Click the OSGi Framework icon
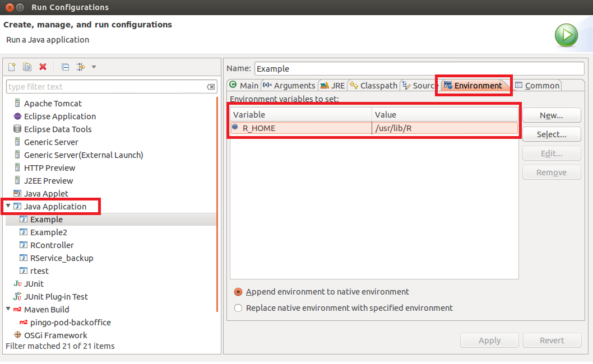This screenshot has height=364, width=593. 17,334
